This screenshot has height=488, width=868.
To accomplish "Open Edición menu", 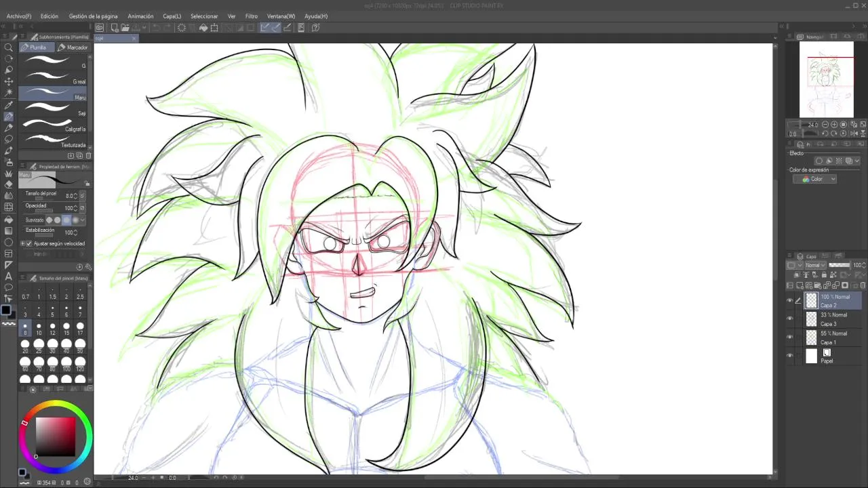I will 50,16.
